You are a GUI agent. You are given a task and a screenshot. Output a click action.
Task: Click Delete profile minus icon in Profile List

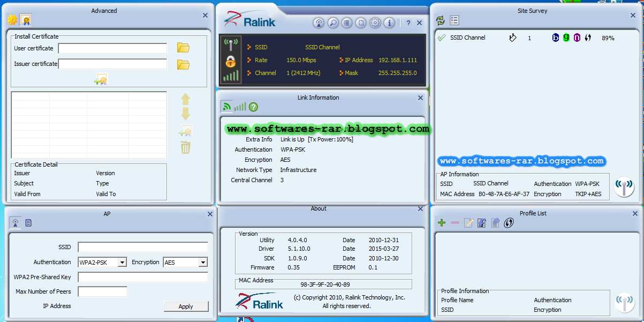coord(455,223)
